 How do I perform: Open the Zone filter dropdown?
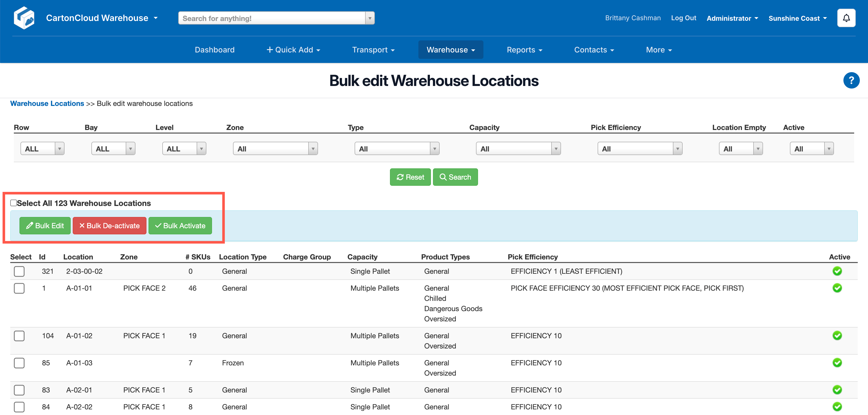pyautogui.click(x=275, y=148)
